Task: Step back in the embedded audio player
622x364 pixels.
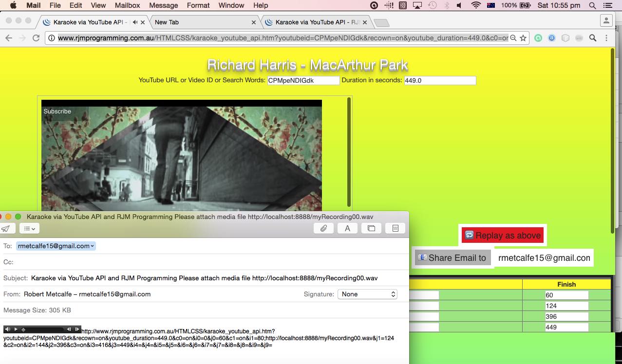Action: [69, 329]
